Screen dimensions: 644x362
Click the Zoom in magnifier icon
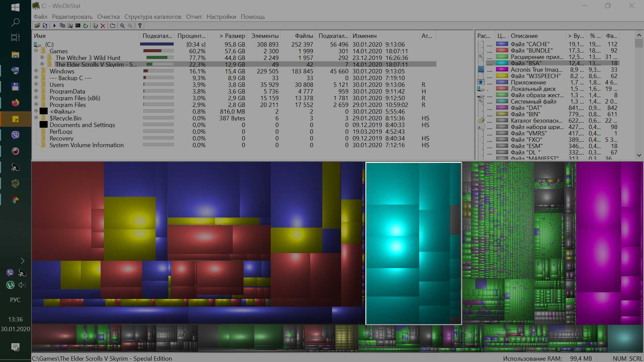coord(122,25)
